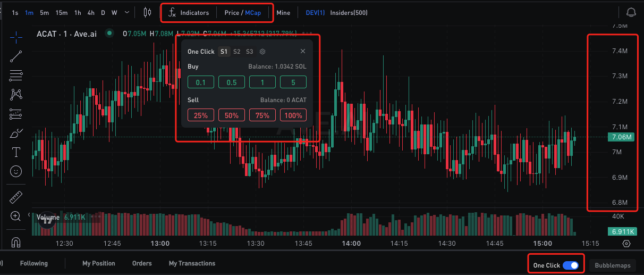Open the alerts bell icon

[631, 12]
